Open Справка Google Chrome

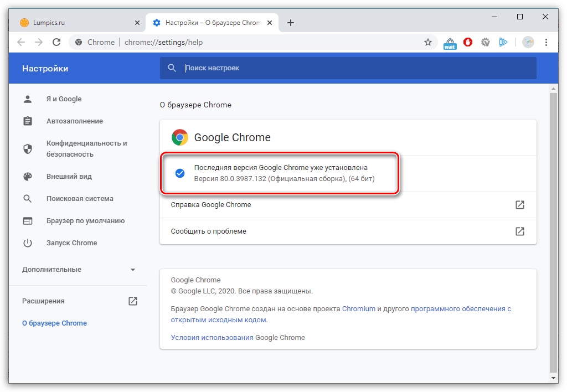[x=348, y=205]
